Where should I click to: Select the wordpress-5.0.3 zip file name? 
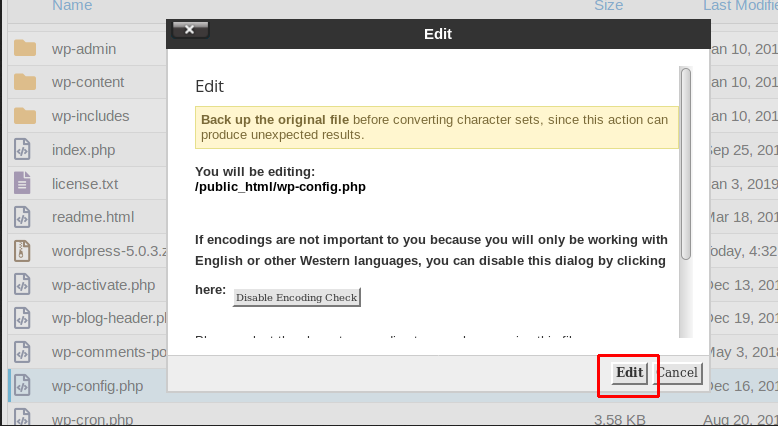(109, 251)
